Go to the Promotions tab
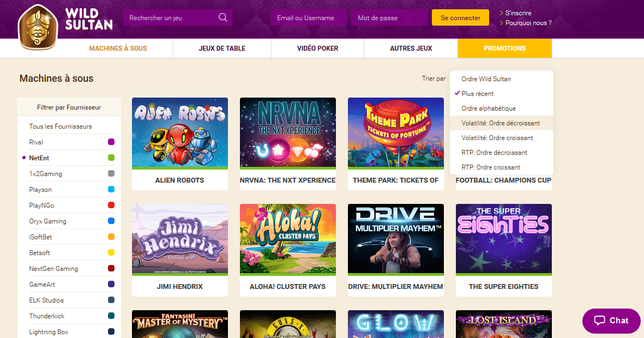The height and width of the screenshot is (338, 644). point(504,49)
